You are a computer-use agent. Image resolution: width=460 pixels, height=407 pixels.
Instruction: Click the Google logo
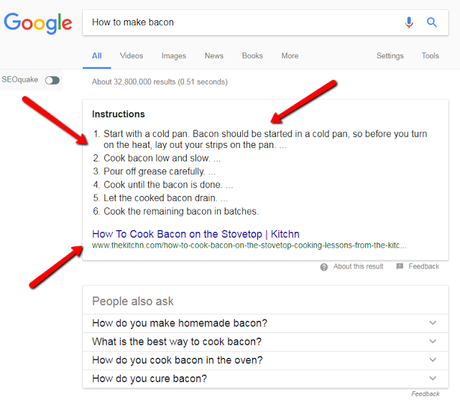[x=38, y=23]
